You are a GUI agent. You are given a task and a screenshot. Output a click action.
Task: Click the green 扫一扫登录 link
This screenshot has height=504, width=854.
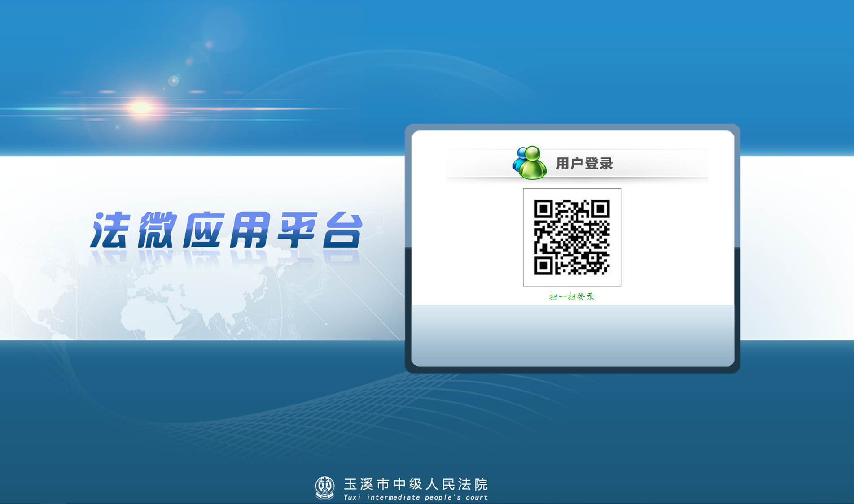pos(572,296)
